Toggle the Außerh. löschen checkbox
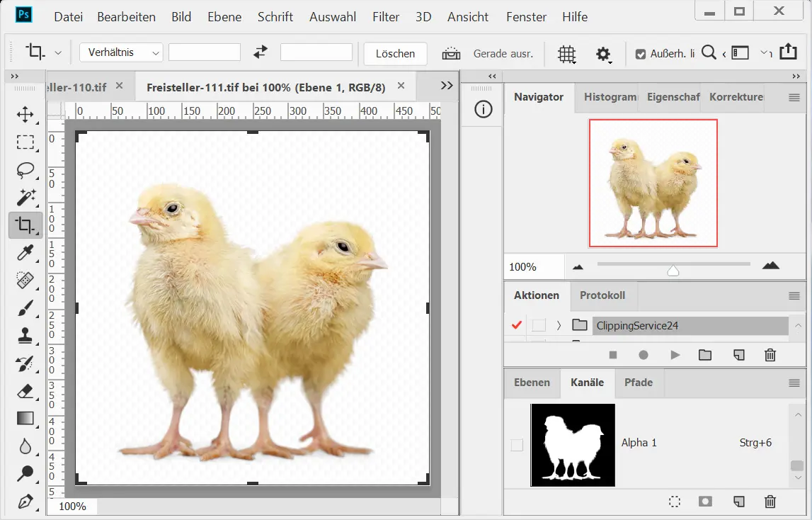The width and height of the screenshot is (812, 520). pyautogui.click(x=641, y=54)
